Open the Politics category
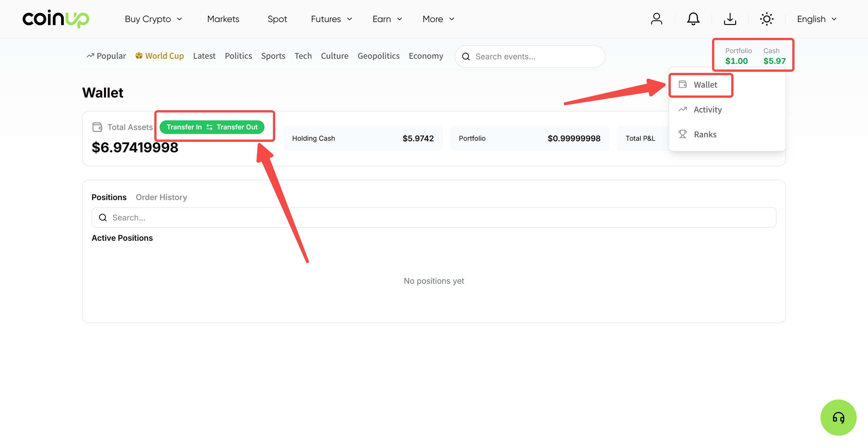 [238, 56]
